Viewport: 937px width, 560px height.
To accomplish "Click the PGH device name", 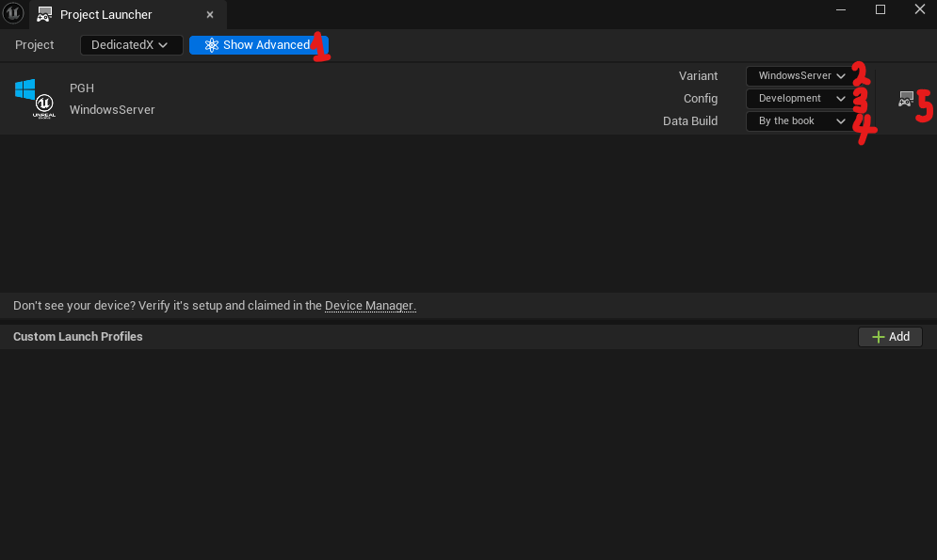I will click(82, 88).
